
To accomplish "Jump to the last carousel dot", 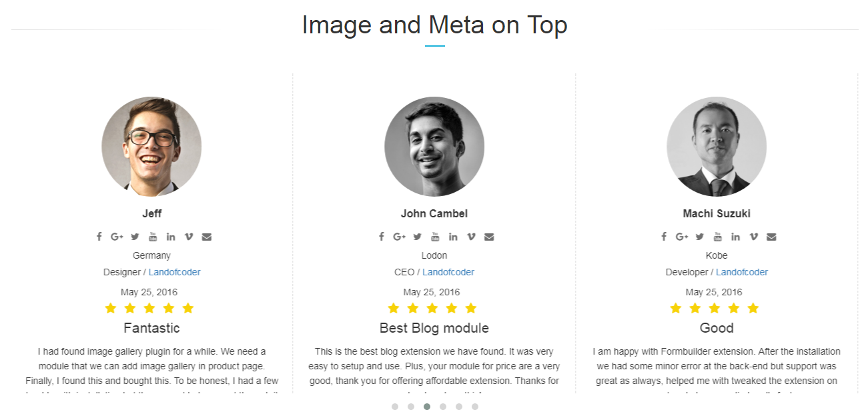I will pyautogui.click(x=475, y=407).
